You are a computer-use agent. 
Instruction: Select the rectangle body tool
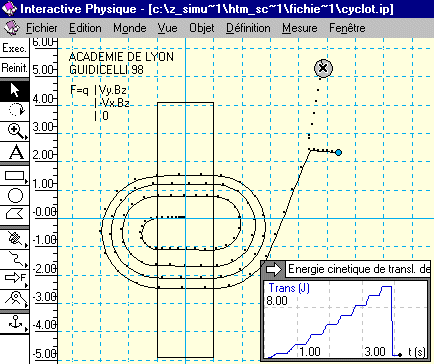click(14, 176)
